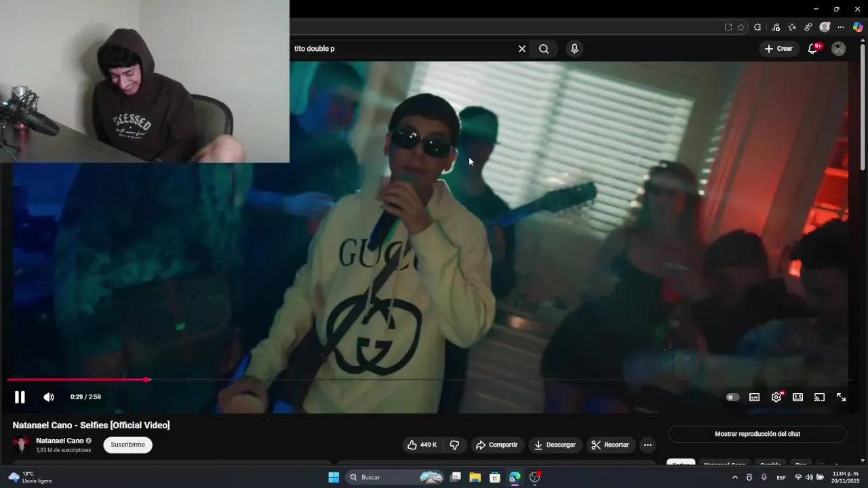Viewport: 868px width, 488px height.
Task: Open the browser settings and more menu
Action: (x=841, y=27)
